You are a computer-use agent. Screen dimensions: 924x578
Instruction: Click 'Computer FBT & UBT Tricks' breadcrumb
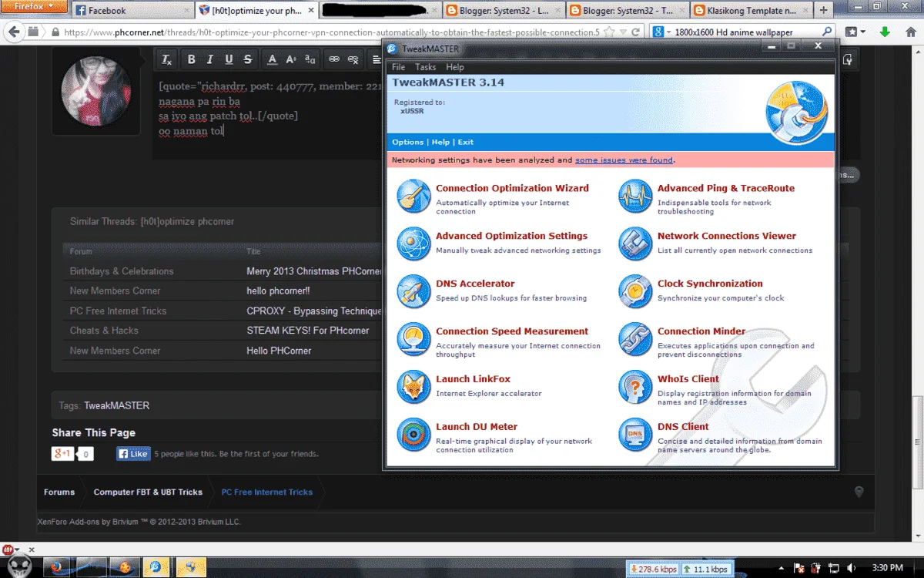coord(148,492)
